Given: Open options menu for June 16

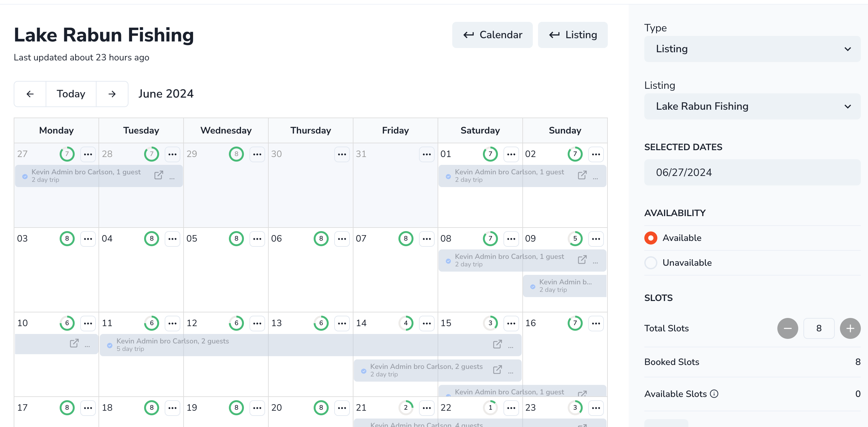Looking at the screenshot, I should click(x=596, y=323).
